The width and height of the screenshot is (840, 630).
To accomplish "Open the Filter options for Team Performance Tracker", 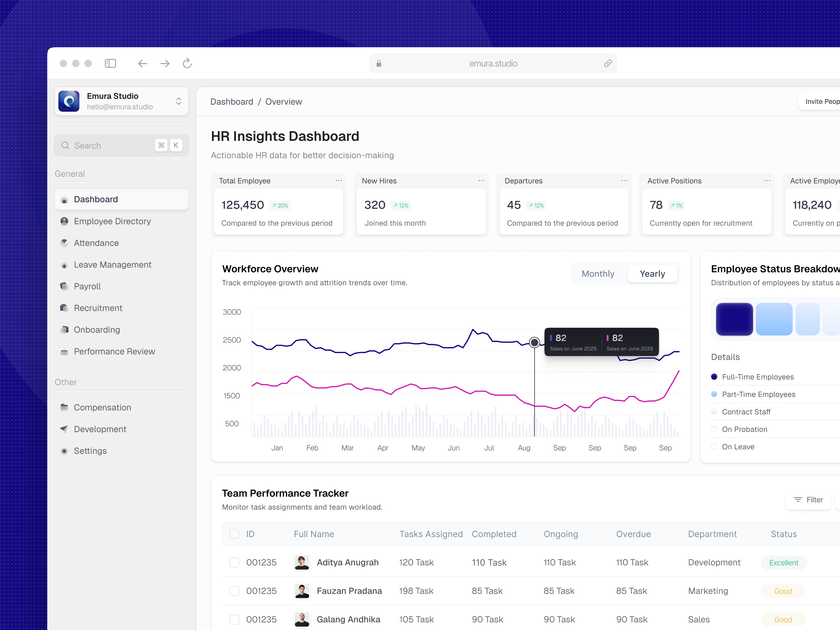I will pyautogui.click(x=808, y=500).
